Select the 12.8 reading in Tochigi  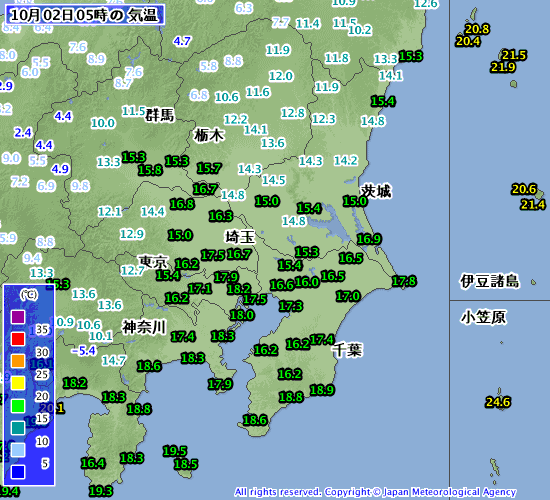coord(293,113)
